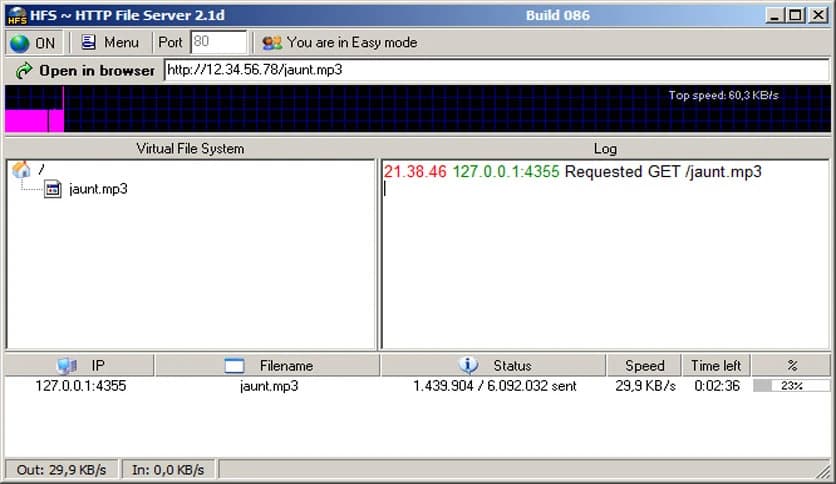Click the bandwidth speed graph

tap(418, 109)
